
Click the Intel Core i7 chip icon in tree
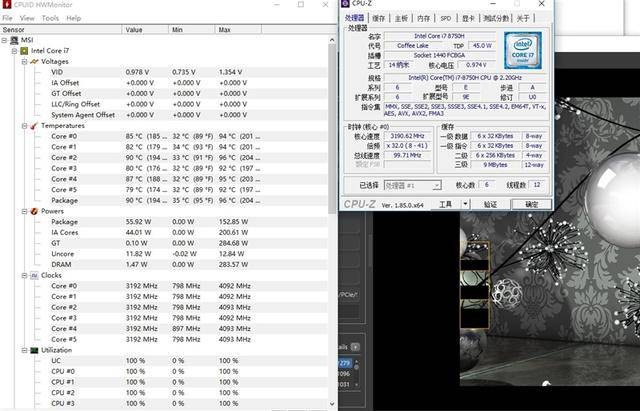point(24,50)
